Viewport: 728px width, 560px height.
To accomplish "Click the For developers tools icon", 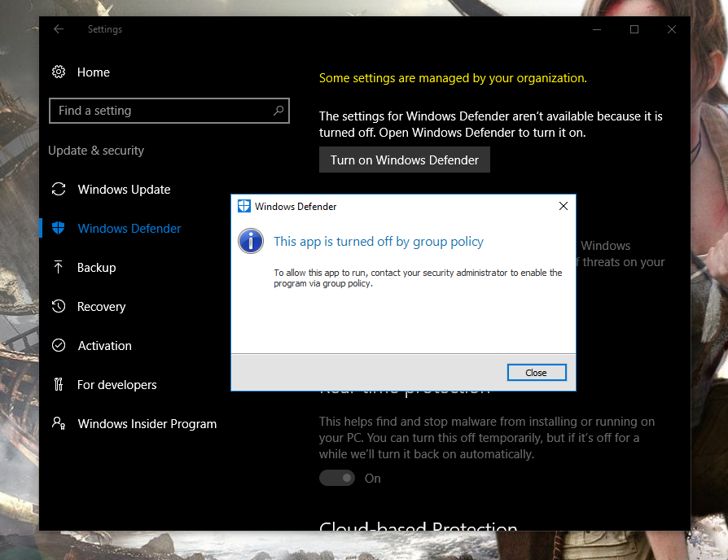I will (59, 384).
